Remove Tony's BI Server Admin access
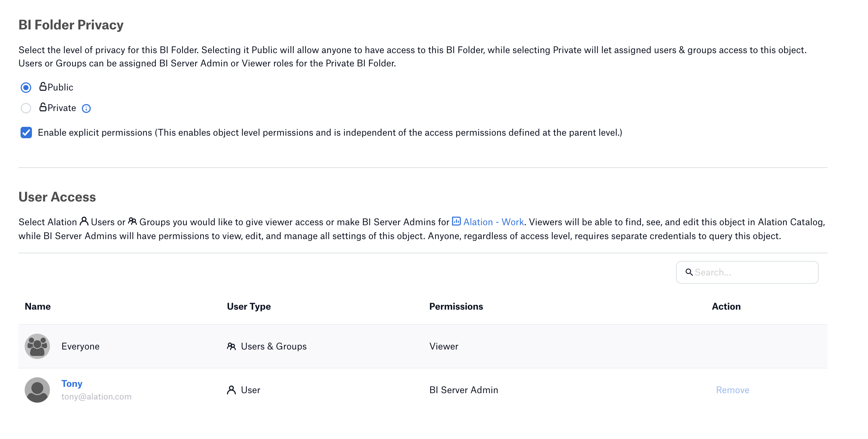Screen dimensions: 868x439 [x=732, y=390]
